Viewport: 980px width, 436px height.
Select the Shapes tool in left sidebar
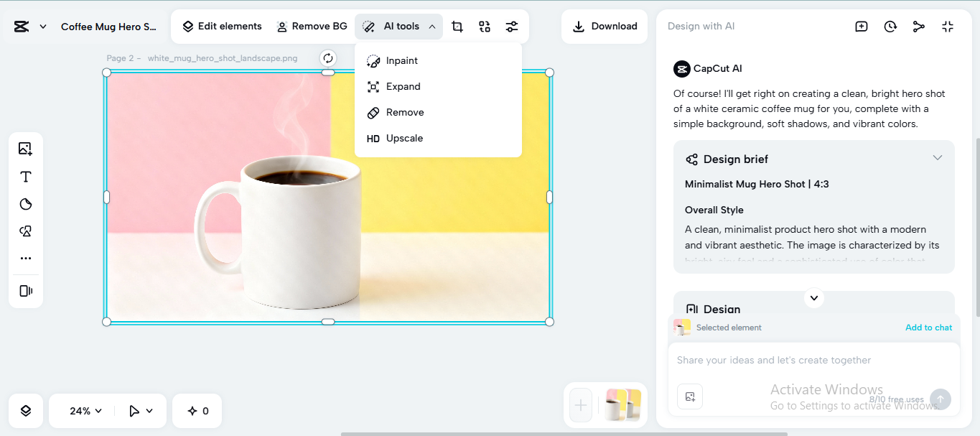point(26,231)
